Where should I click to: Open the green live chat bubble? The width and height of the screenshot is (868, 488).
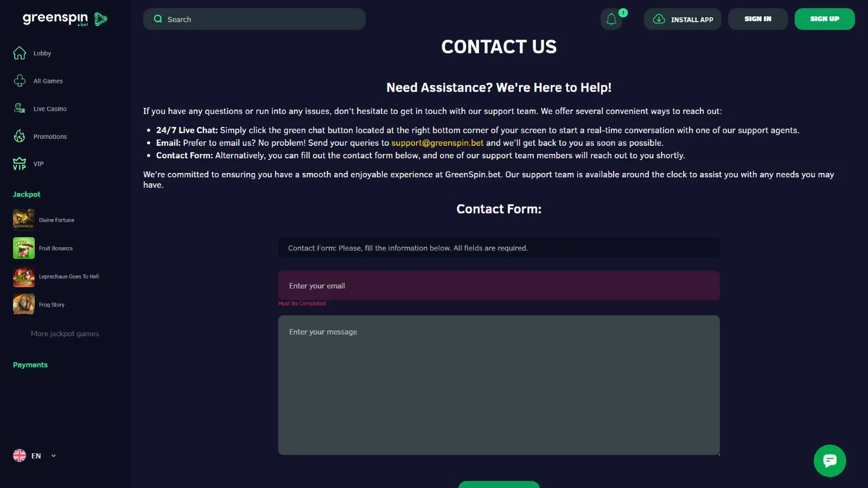click(x=829, y=461)
